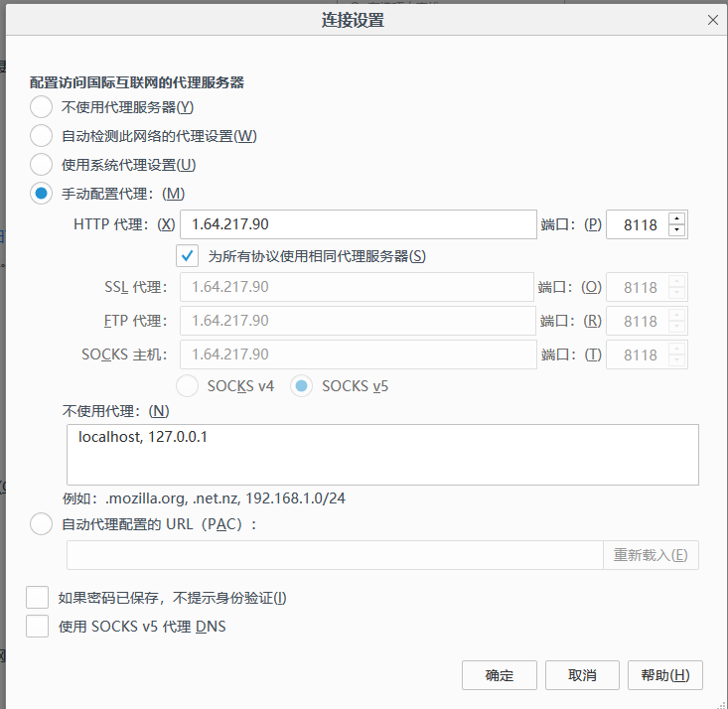Decrease HTTP port with down arrow
728x709 pixels.
(677, 229)
